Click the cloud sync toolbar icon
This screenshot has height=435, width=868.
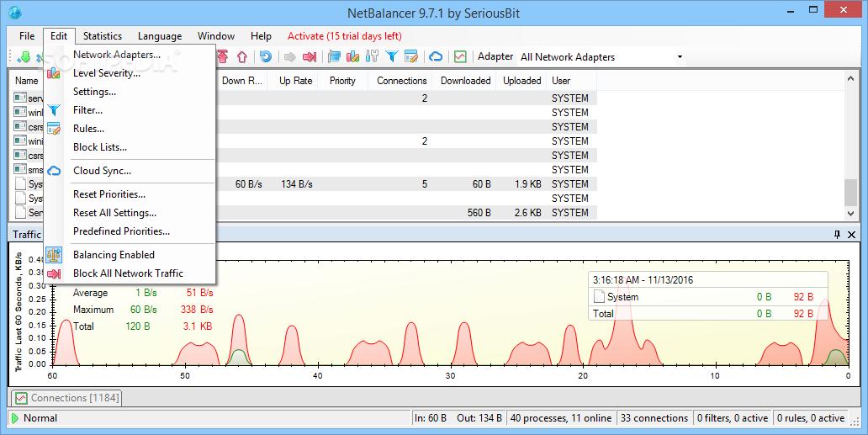pyautogui.click(x=436, y=56)
